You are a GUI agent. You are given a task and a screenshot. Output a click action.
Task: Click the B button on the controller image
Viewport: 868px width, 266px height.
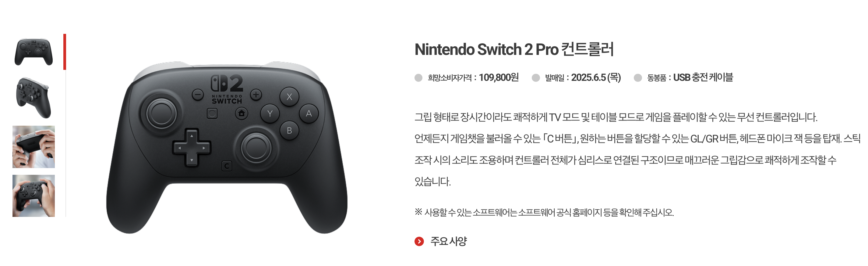tap(289, 131)
